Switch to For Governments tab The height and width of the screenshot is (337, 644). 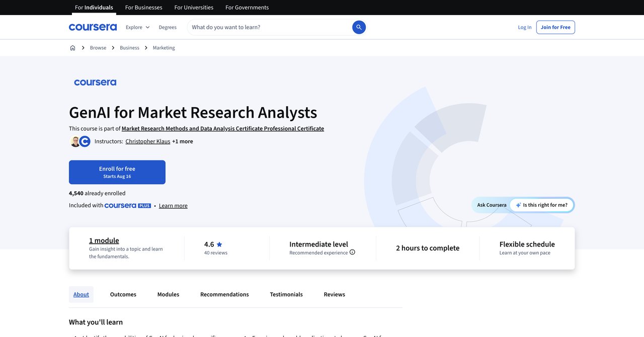coord(247,8)
